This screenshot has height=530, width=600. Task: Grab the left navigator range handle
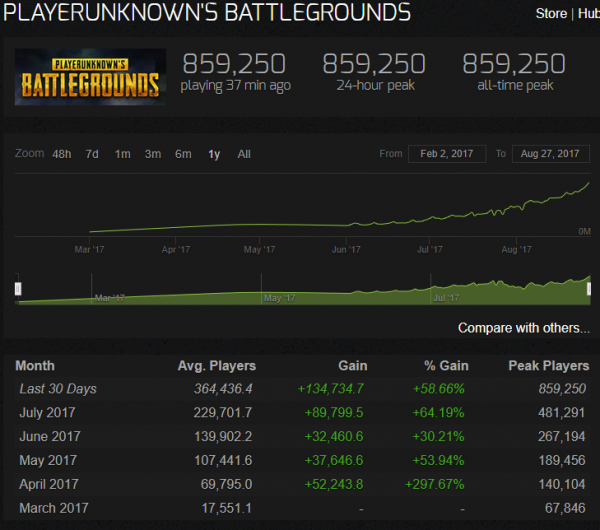(18, 289)
